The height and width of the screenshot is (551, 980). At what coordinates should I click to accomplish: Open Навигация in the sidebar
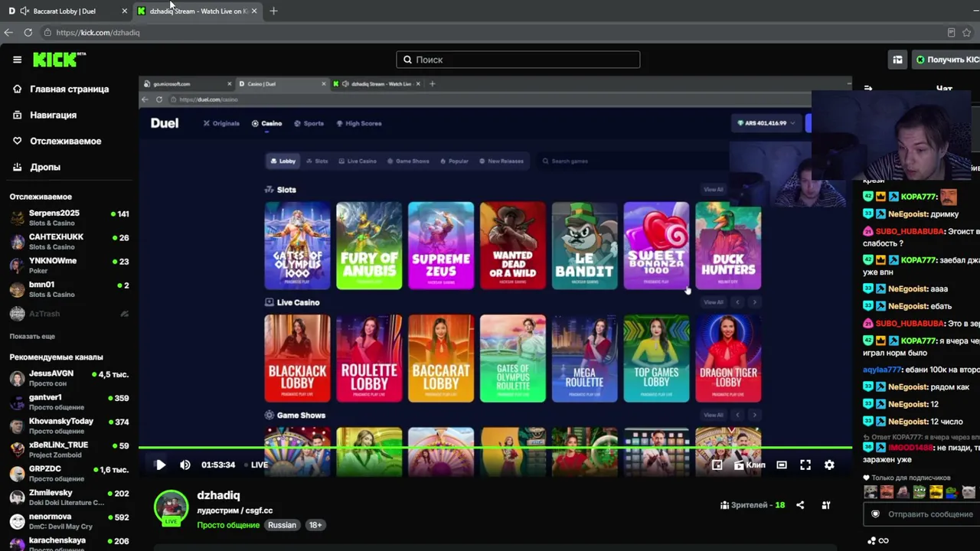[x=53, y=115]
